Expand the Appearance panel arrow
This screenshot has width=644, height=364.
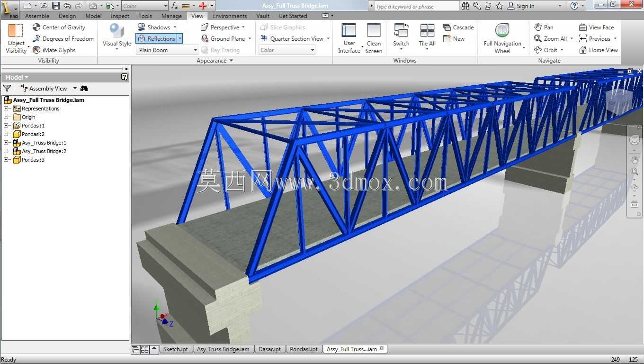[x=231, y=61]
